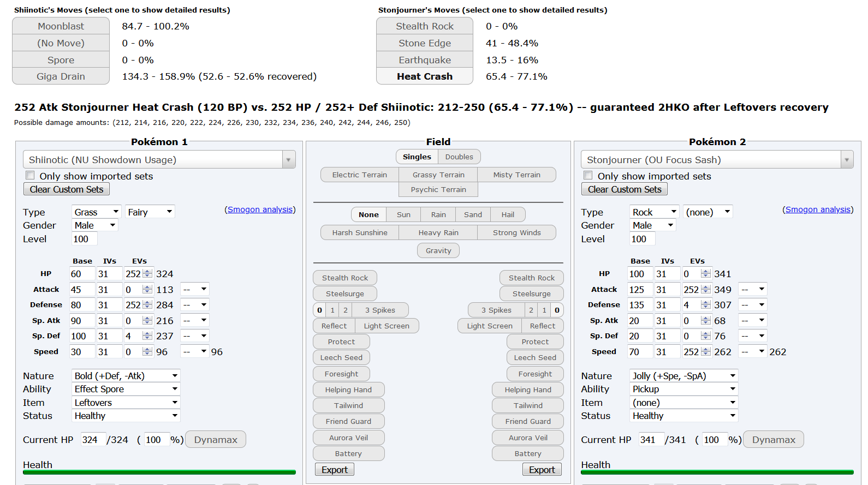The image size is (868, 485).
Task: Enable Heavy Rain weather
Action: (x=438, y=232)
